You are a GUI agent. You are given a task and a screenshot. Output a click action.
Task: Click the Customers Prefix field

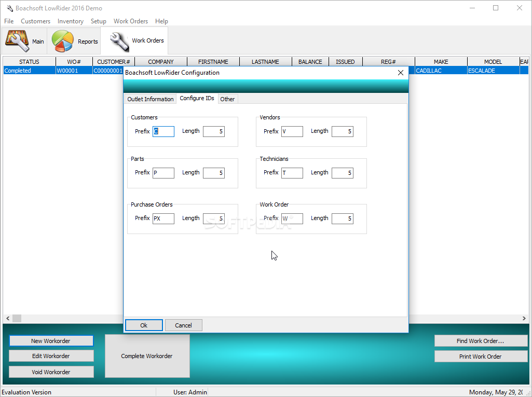coord(163,131)
